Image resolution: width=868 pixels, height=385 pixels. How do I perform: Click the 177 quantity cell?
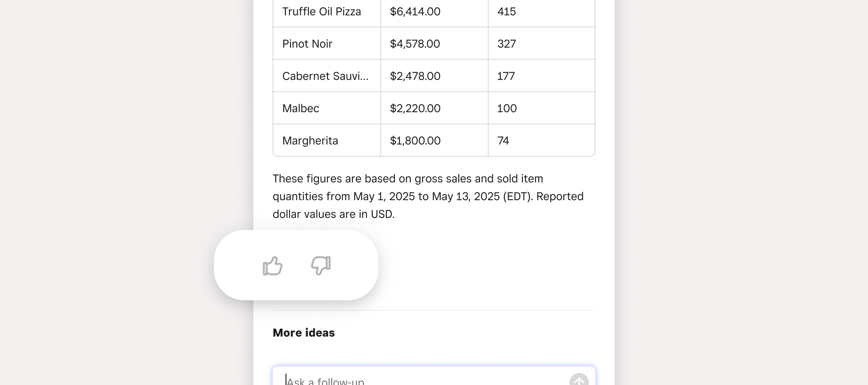542,76
